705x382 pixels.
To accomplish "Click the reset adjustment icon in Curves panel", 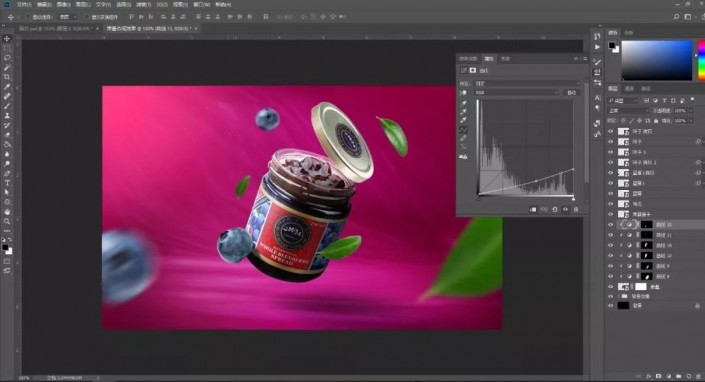I will click(x=554, y=209).
